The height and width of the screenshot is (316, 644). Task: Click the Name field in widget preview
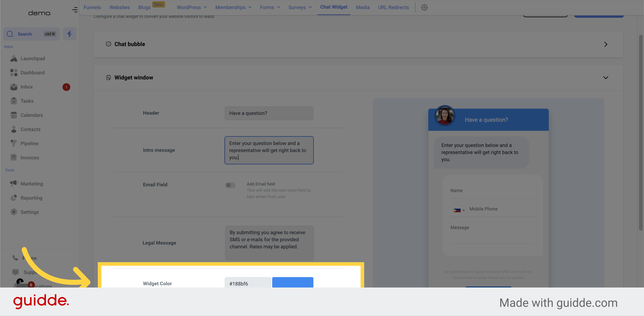click(492, 191)
